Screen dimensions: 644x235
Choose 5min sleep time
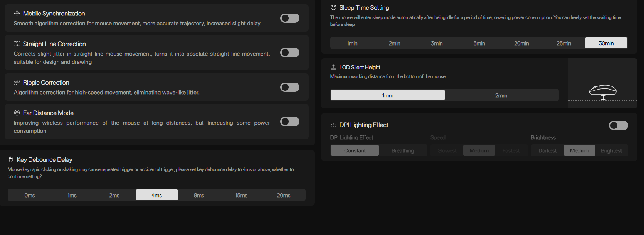click(x=479, y=43)
